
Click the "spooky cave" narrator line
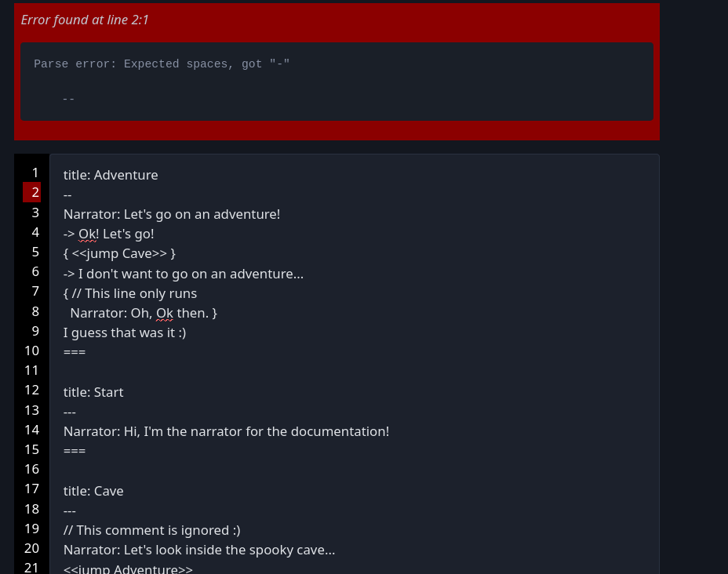pyautogui.click(x=199, y=550)
